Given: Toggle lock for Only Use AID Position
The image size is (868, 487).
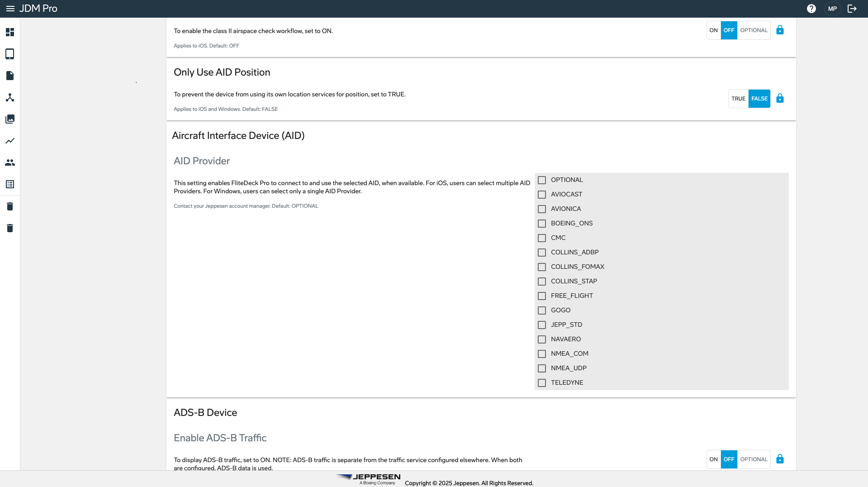Looking at the screenshot, I should 780,99.
